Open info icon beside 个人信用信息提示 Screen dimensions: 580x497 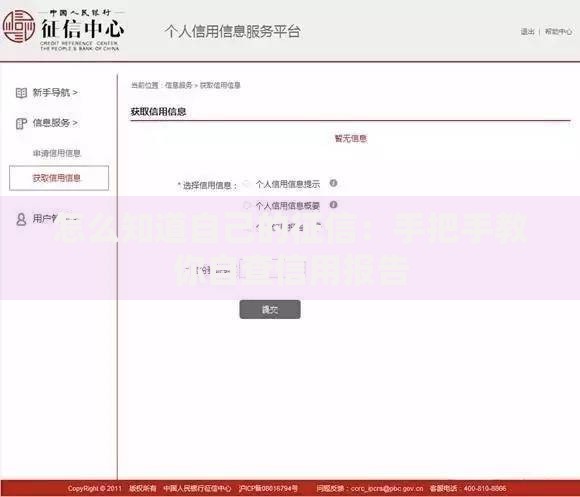333,183
